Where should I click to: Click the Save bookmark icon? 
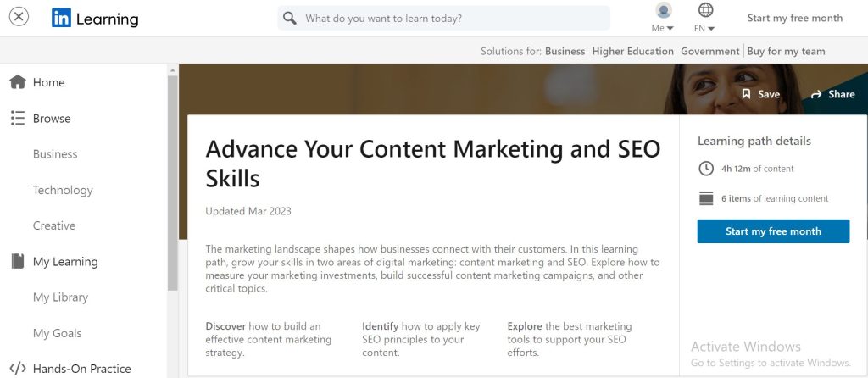click(x=746, y=94)
